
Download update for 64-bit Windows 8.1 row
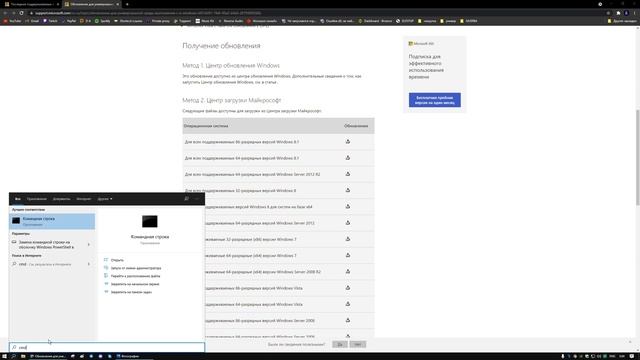coord(348,158)
